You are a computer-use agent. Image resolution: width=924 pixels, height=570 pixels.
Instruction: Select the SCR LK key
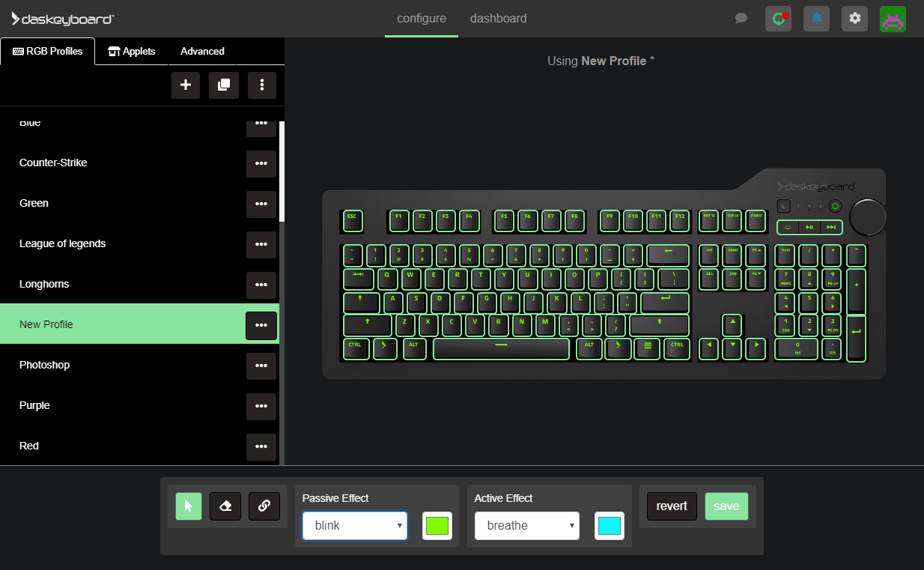pyautogui.click(x=732, y=220)
